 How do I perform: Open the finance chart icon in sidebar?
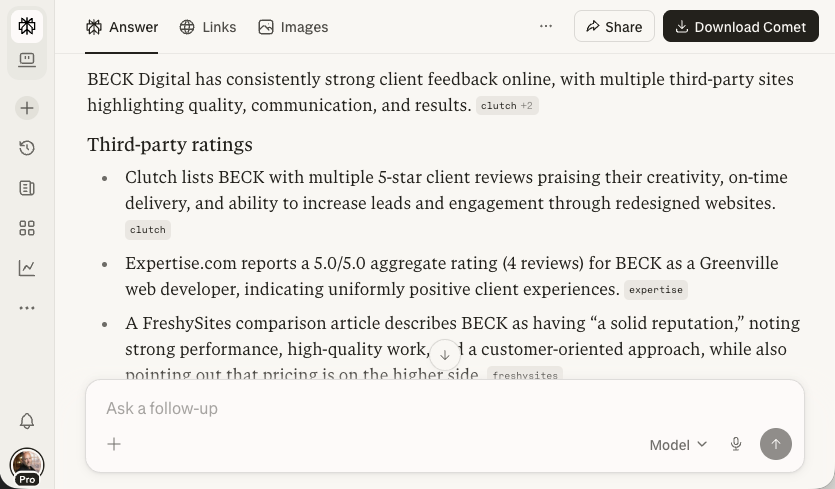tap(27, 268)
